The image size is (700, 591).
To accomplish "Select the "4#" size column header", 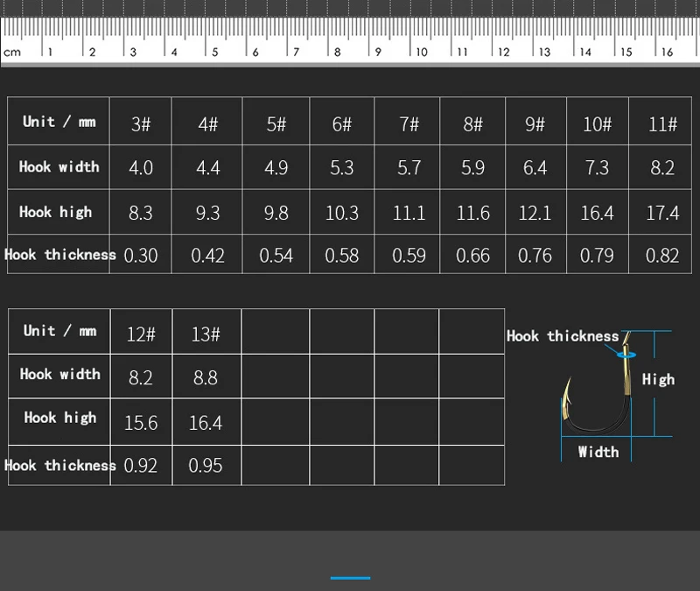I will click(x=208, y=124).
